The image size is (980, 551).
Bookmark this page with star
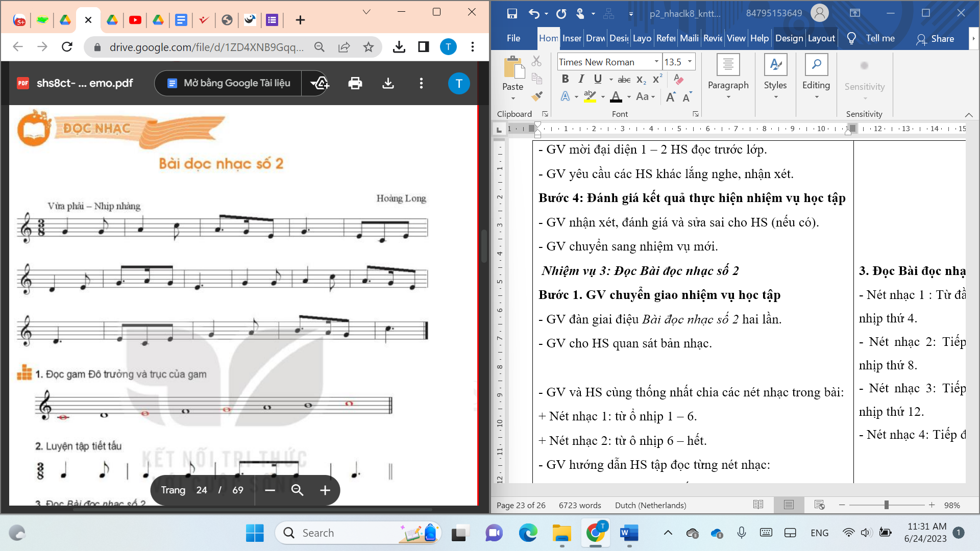click(x=369, y=47)
